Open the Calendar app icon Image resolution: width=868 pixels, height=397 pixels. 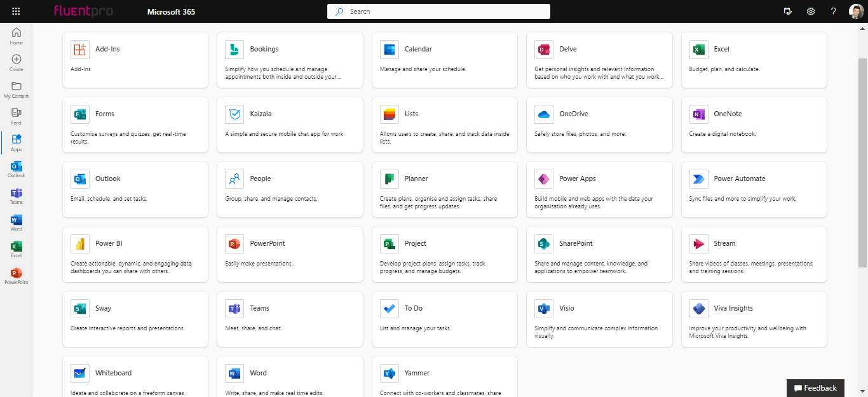click(x=389, y=50)
